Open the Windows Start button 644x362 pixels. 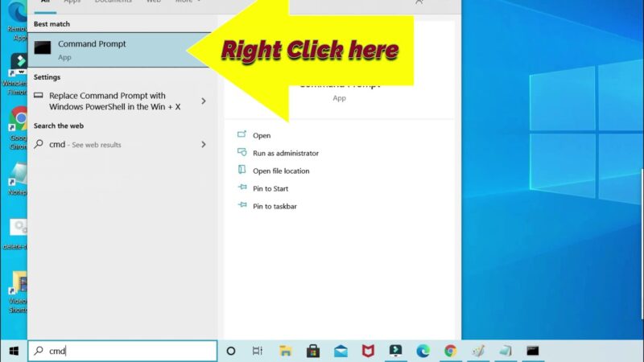(14, 351)
